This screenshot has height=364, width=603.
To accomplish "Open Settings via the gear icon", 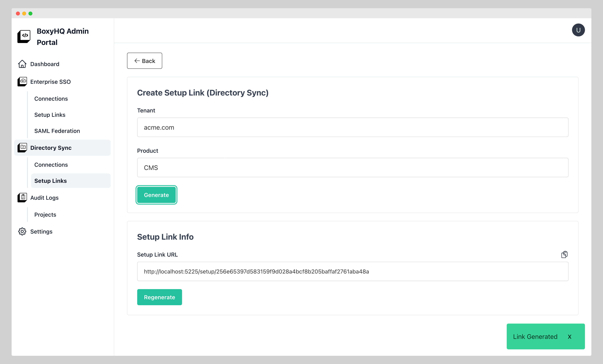I will tap(22, 231).
